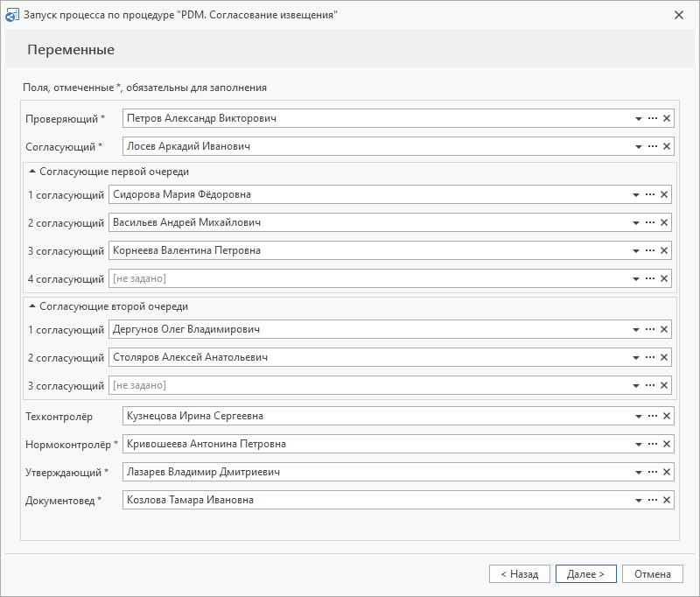700x597 pixels.
Task: Open dropdown arrow for empty 4 согласующий field
Action: pos(636,279)
